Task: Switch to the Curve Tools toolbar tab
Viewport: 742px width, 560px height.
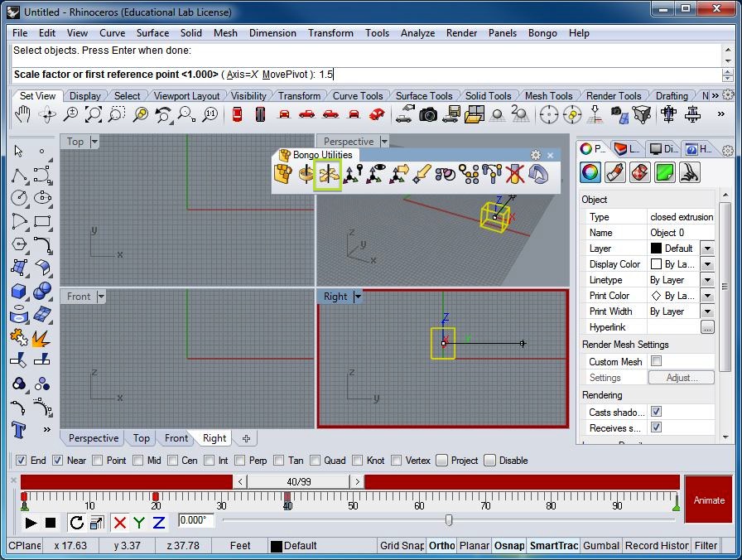Action: pyautogui.click(x=357, y=96)
